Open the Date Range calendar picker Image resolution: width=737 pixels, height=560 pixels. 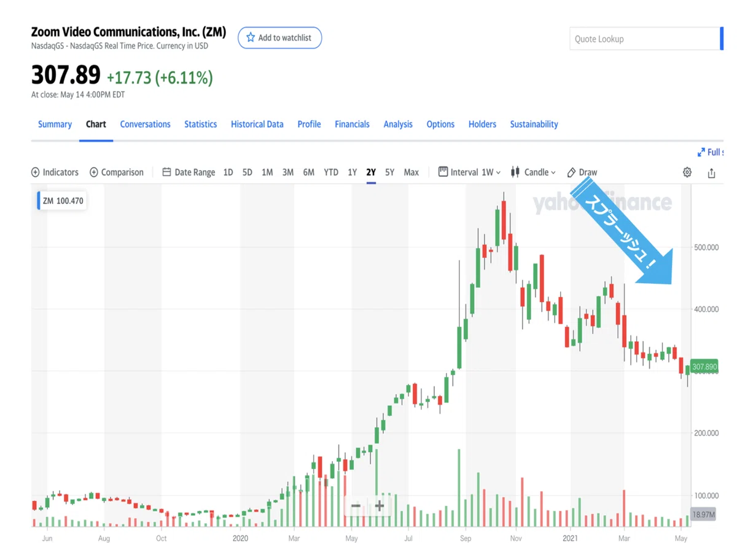click(x=189, y=173)
